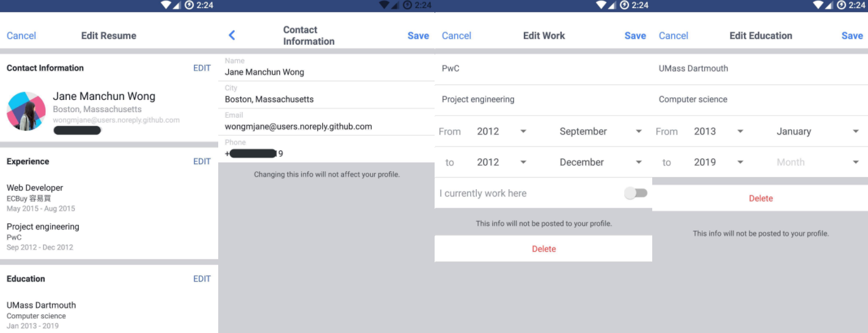This screenshot has width=868, height=333.
Task: Edit the Contact Information section
Action: click(x=202, y=68)
